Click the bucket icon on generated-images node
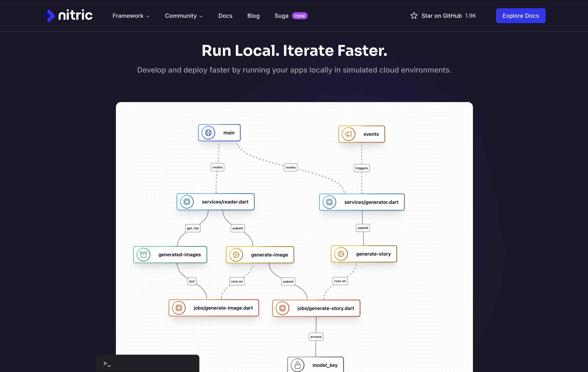The height and width of the screenshot is (372, 588). (143, 255)
